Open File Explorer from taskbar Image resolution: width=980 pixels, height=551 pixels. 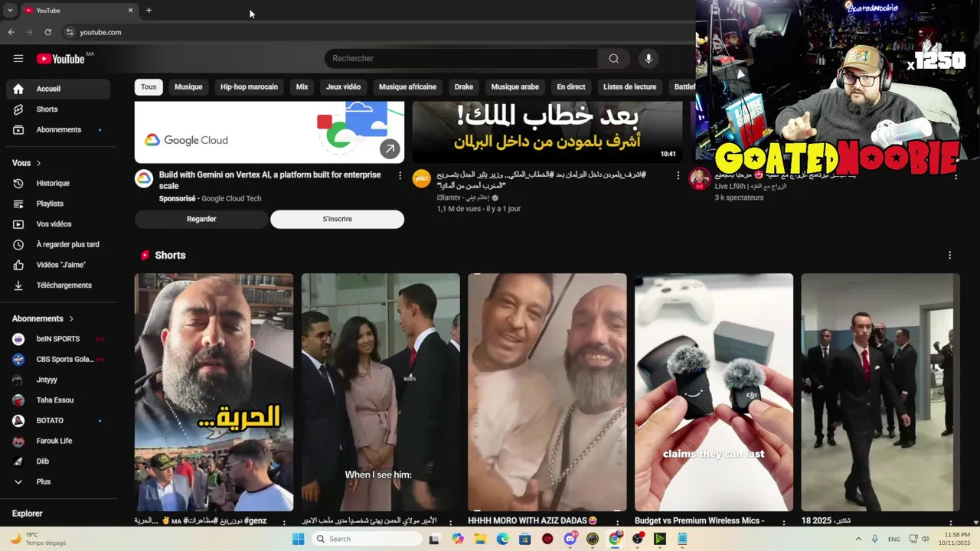click(x=480, y=539)
